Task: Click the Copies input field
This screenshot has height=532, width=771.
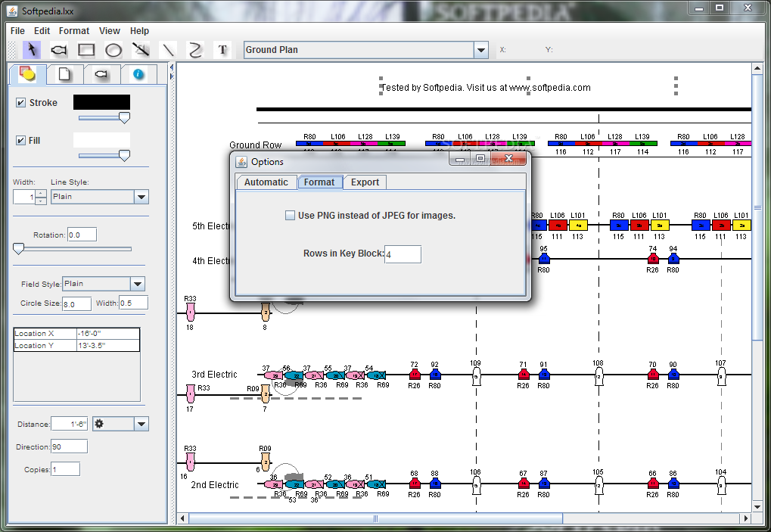Action: 65,469
